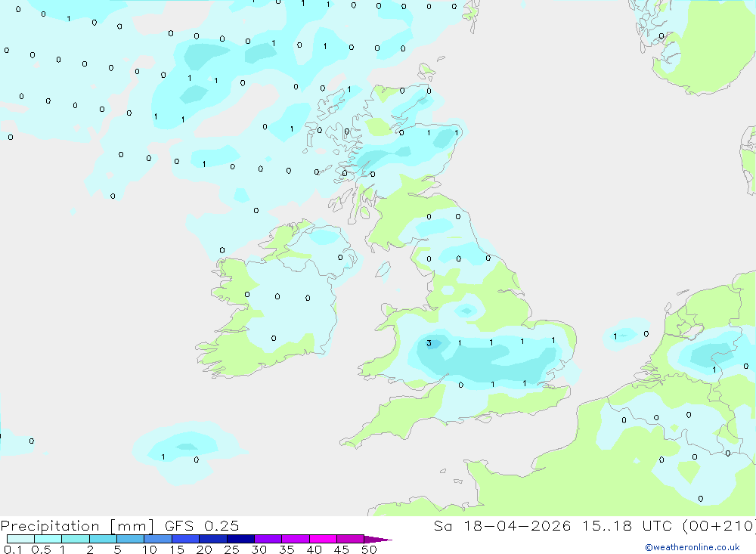Click the '5' legend scale label
The height and width of the screenshot is (554, 756).
coord(117,549)
